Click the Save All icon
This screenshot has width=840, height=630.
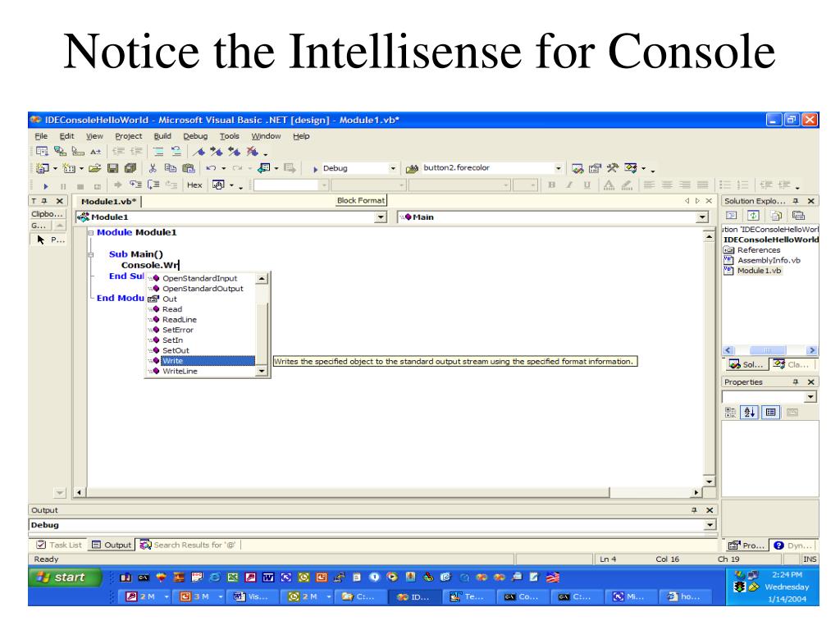(130, 168)
